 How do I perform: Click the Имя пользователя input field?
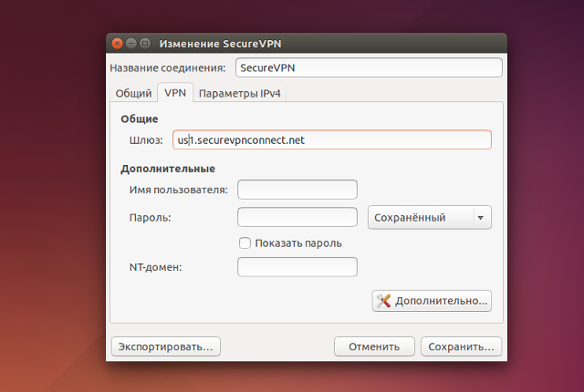(297, 190)
